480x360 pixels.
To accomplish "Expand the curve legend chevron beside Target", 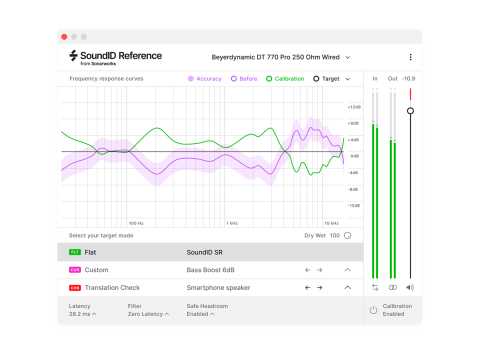I will pos(348,79).
